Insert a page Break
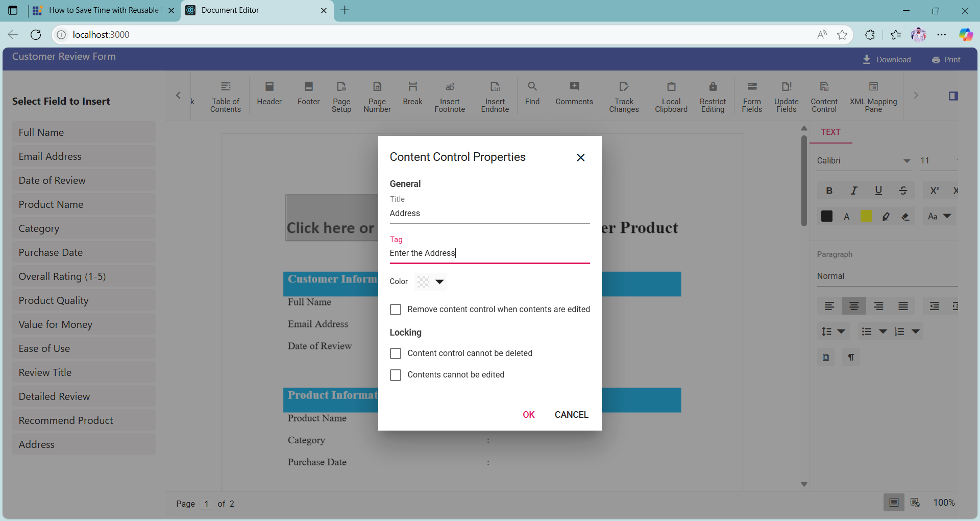Image resolution: width=980 pixels, height=521 pixels. [x=412, y=96]
